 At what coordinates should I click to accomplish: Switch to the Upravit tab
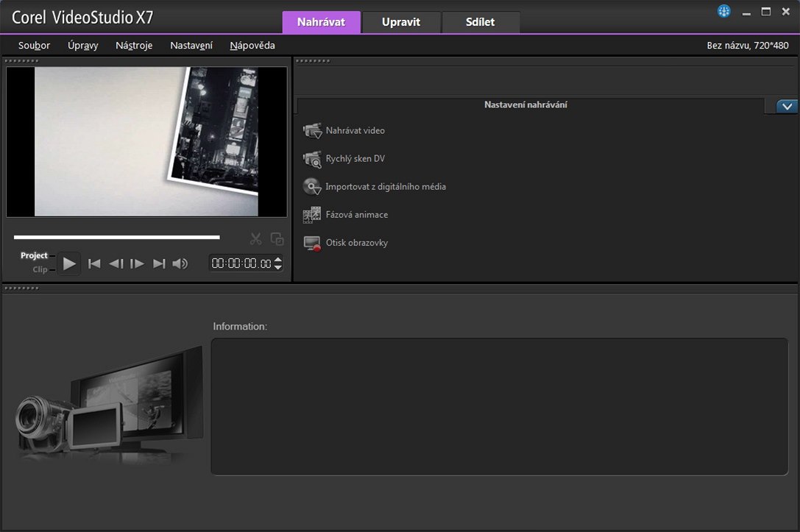(401, 22)
